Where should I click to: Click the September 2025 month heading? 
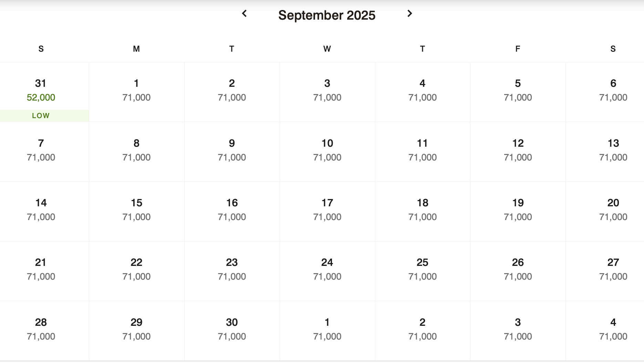coord(326,15)
